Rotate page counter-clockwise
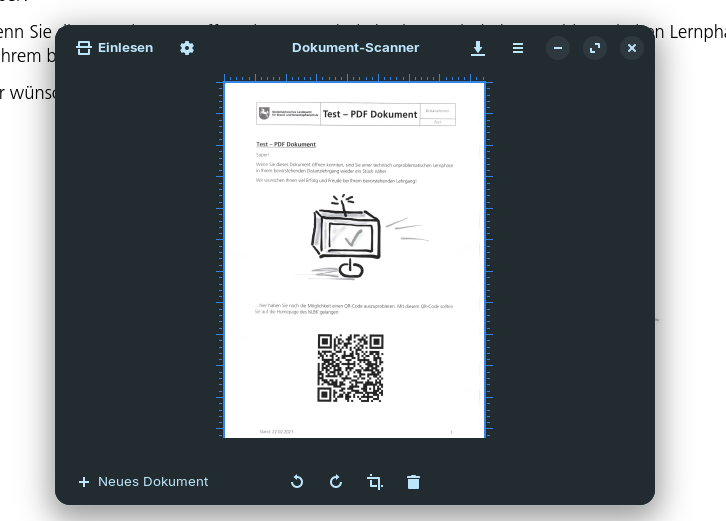Screen dimensions: 726x521 [297, 482]
